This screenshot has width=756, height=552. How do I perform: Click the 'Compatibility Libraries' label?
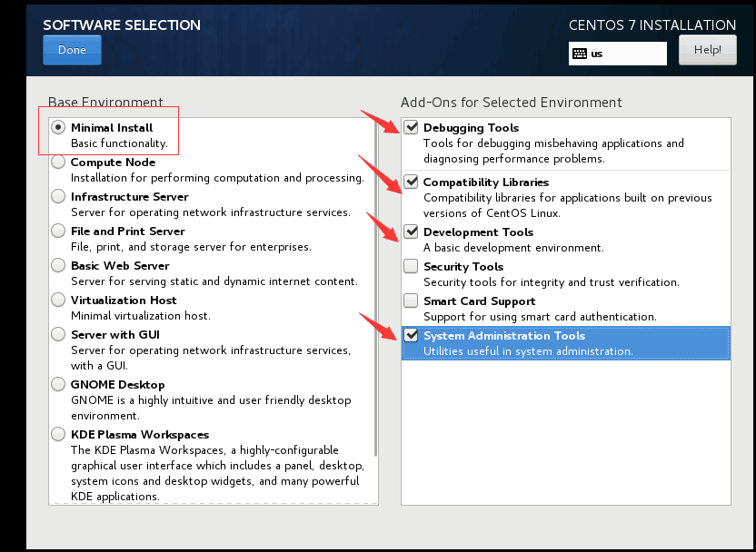pyautogui.click(x=486, y=182)
